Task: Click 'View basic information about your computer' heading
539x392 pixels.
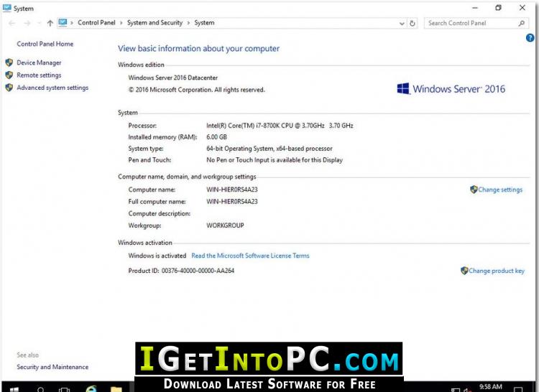Action: pyautogui.click(x=198, y=48)
